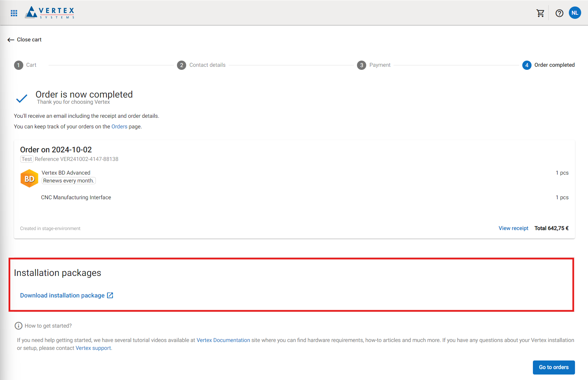Image resolution: width=588 pixels, height=380 pixels.
Task: Click the info icon near How to get started
Action: (x=18, y=326)
